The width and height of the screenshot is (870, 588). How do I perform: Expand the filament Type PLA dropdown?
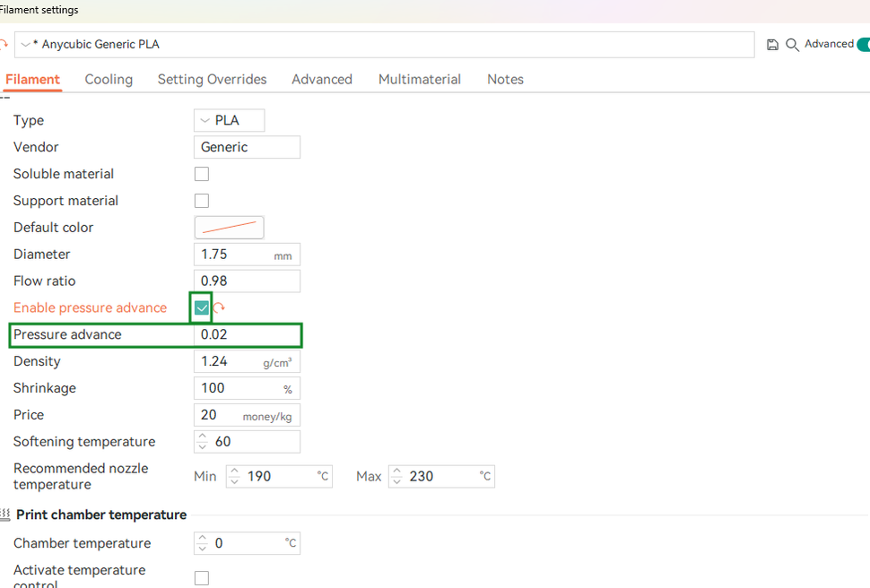click(229, 120)
